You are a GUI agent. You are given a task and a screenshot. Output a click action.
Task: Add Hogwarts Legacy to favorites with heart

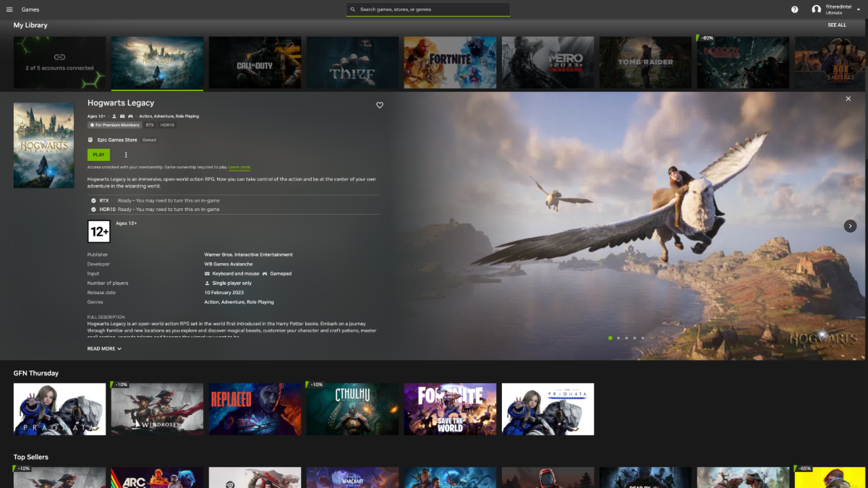click(x=380, y=106)
